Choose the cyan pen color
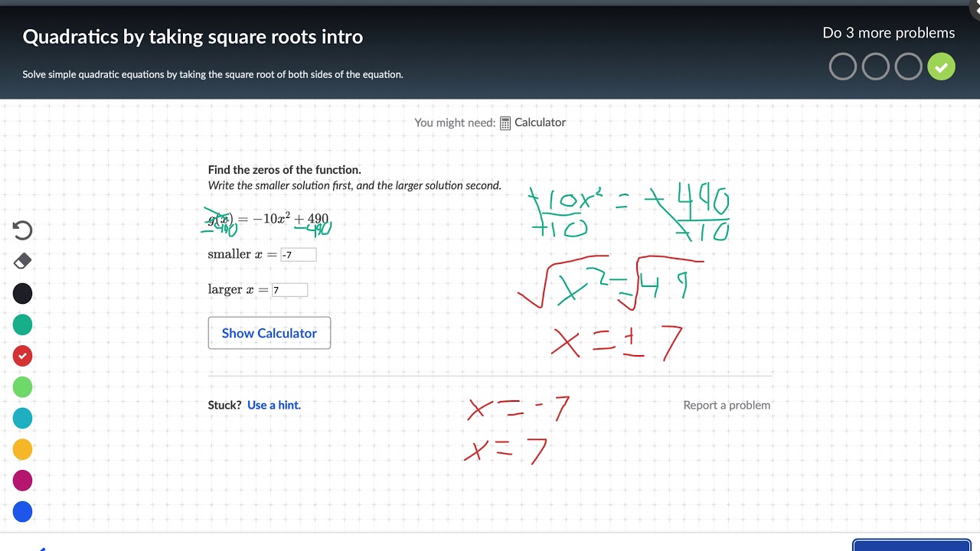 tap(23, 419)
